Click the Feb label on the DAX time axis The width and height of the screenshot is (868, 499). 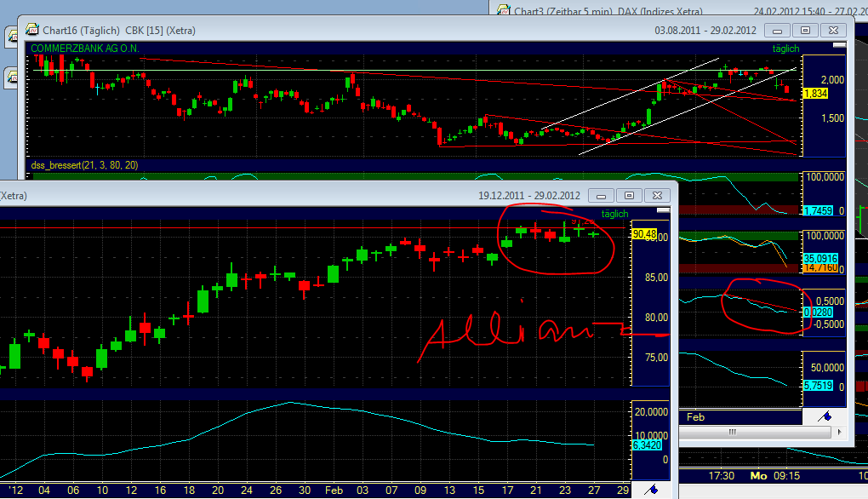click(696, 416)
